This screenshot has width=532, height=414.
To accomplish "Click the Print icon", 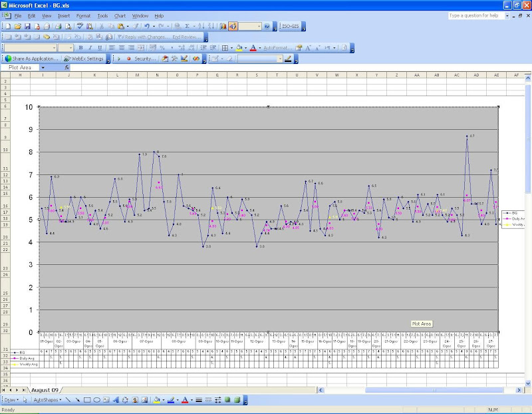I will point(59,26).
